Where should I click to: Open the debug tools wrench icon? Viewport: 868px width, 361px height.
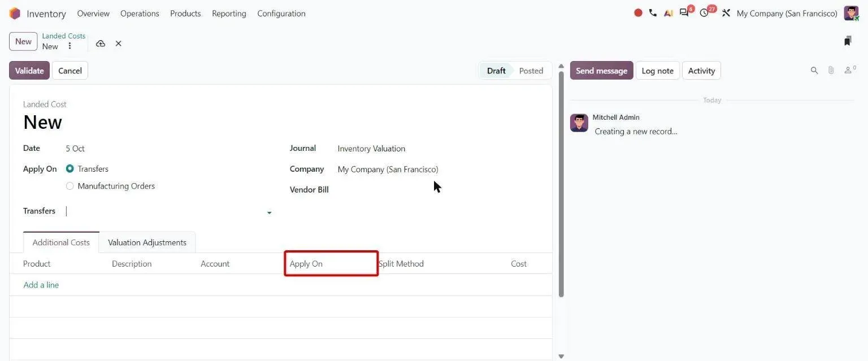(726, 13)
